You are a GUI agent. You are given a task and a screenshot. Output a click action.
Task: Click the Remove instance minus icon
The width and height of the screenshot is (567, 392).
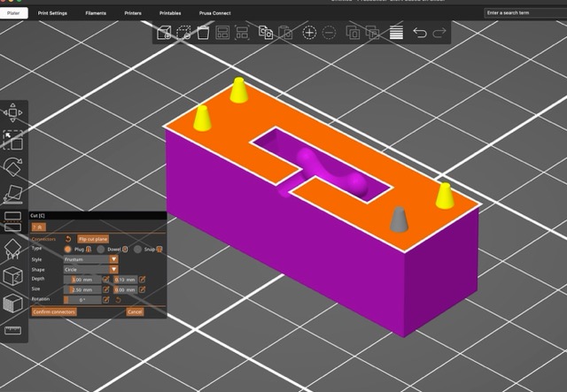(329, 33)
